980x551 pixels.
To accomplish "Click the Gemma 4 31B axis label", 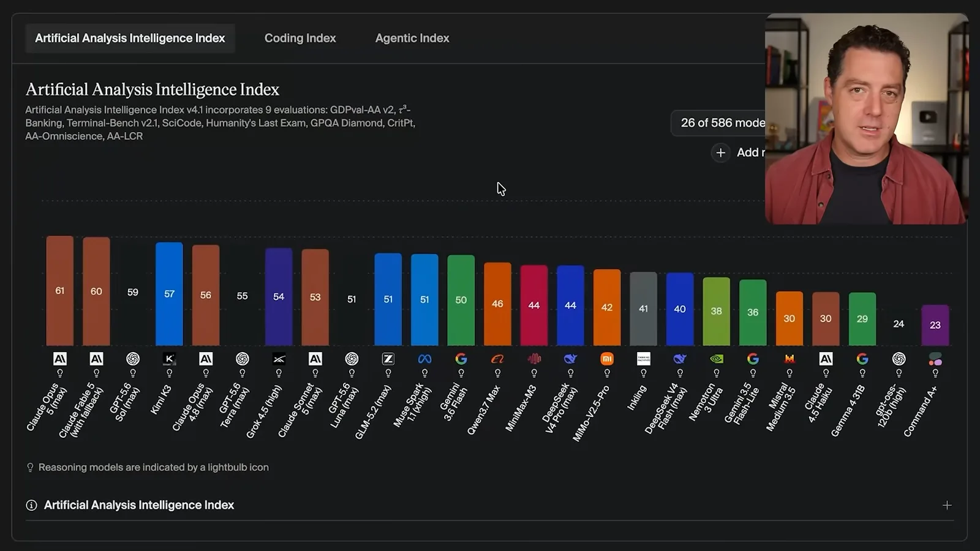I will [848, 410].
